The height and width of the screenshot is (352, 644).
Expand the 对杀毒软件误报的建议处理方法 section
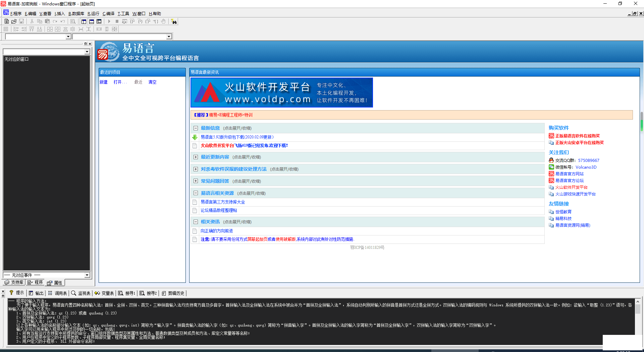tap(196, 169)
